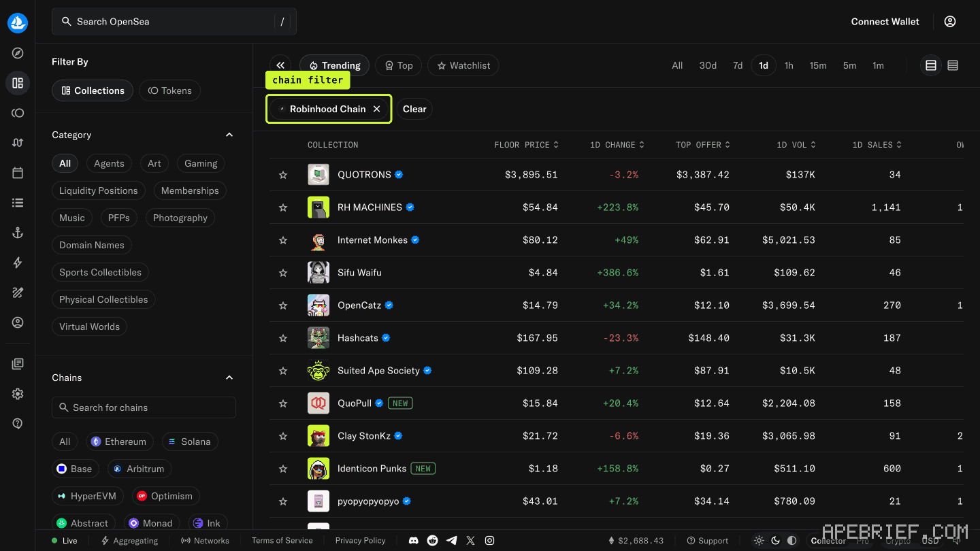Focus the Search for chains field
Screen dimensions: 980x551
144,407
